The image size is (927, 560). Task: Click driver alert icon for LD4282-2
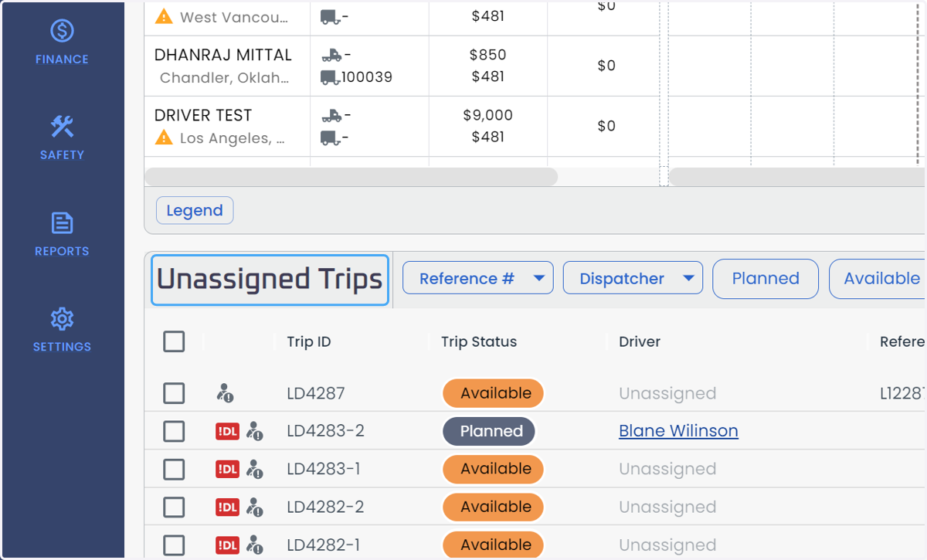coord(254,507)
